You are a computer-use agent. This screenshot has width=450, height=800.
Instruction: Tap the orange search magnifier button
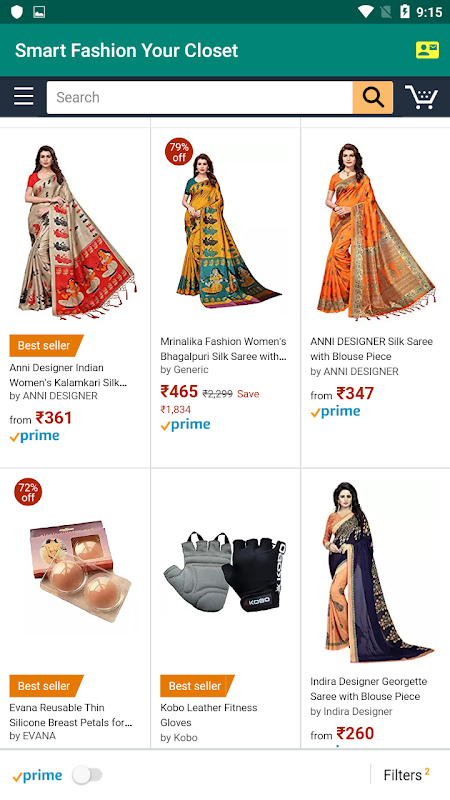372,97
